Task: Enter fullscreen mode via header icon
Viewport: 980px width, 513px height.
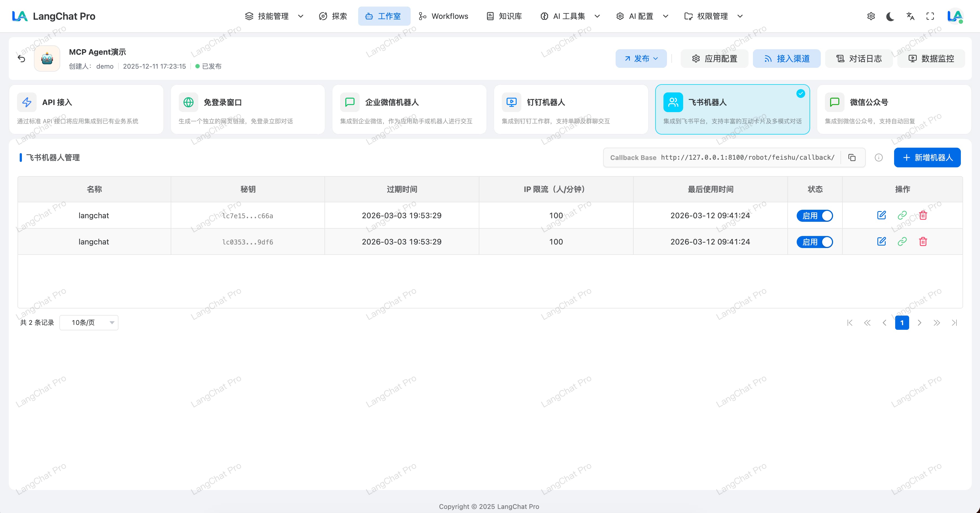Action: (930, 16)
